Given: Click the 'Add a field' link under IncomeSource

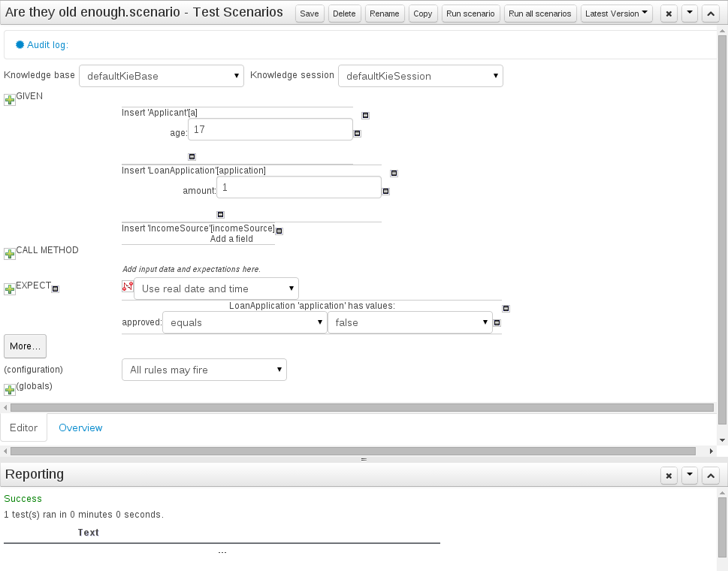Looking at the screenshot, I should tap(231, 239).
